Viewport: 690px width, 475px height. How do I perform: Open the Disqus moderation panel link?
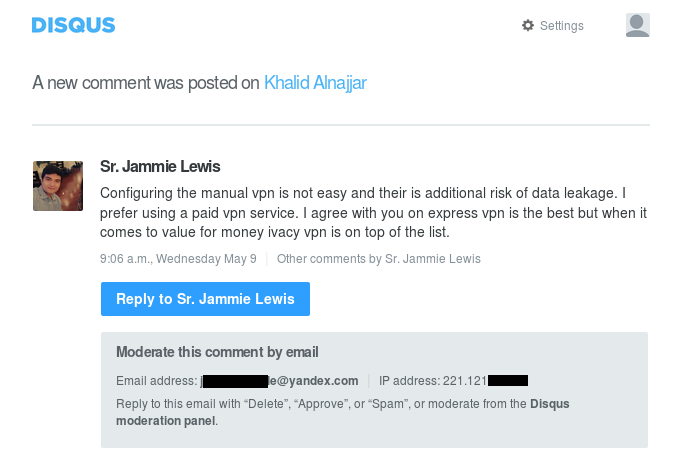[x=342, y=412]
